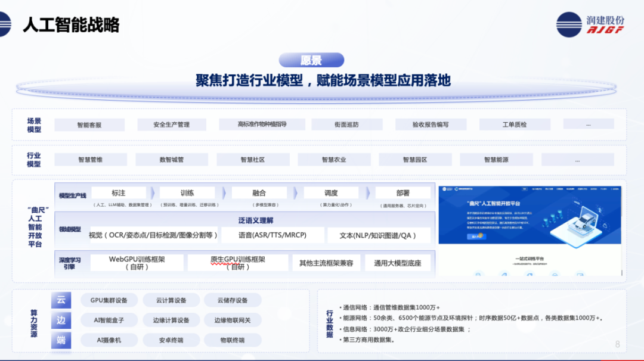The image size is (644, 361).
Task: Click the 模型生产线 label
Action: click(73, 195)
